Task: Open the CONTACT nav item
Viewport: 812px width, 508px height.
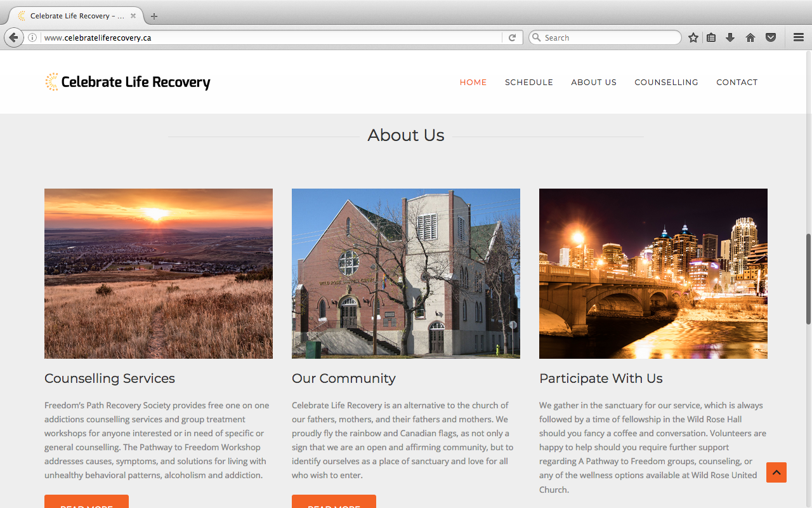Action: (737, 82)
